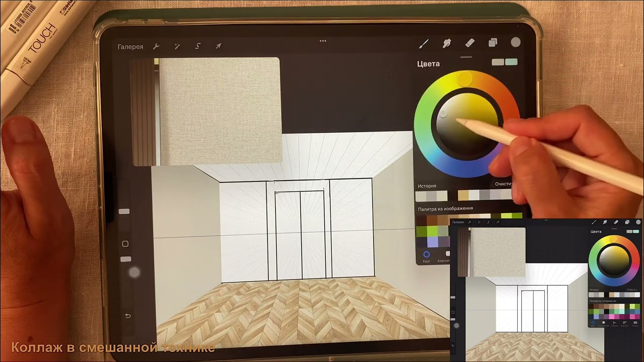Image resolution: width=644 pixels, height=362 pixels.
Task: Click the Transform arrow in the small preview
Action: pyautogui.click(x=498, y=222)
